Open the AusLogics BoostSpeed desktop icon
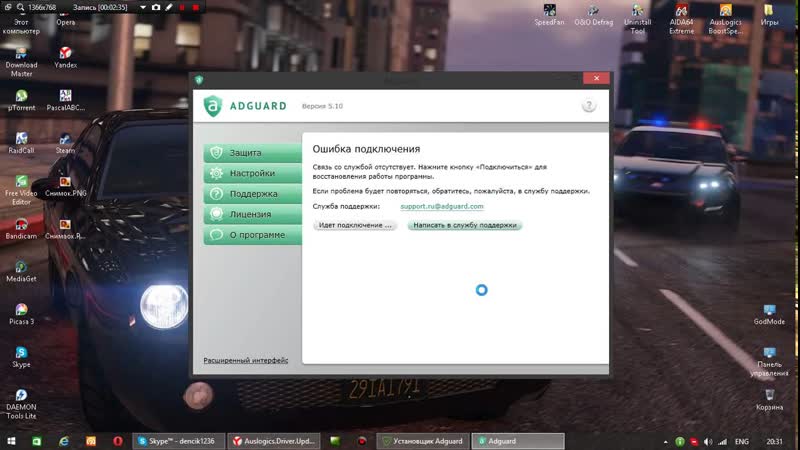The height and width of the screenshot is (450, 800). [x=725, y=19]
